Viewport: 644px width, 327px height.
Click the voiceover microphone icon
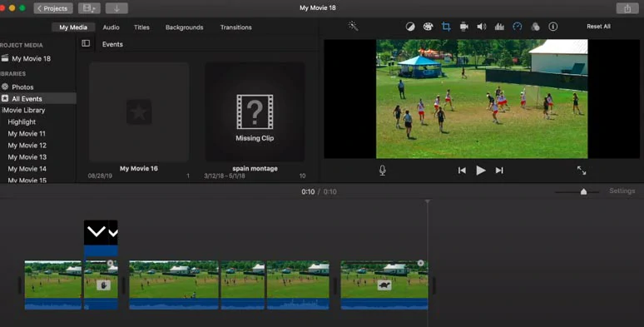coord(383,170)
